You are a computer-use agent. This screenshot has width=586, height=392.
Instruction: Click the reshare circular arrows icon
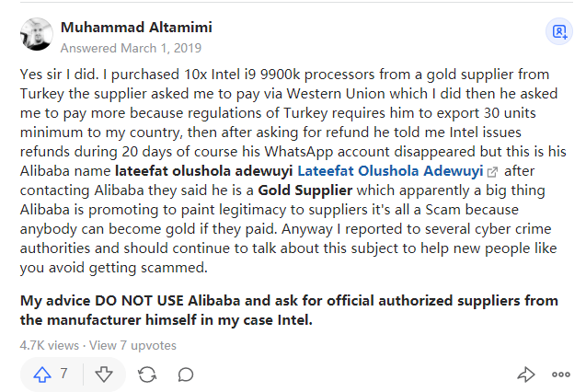click(146, 374)
